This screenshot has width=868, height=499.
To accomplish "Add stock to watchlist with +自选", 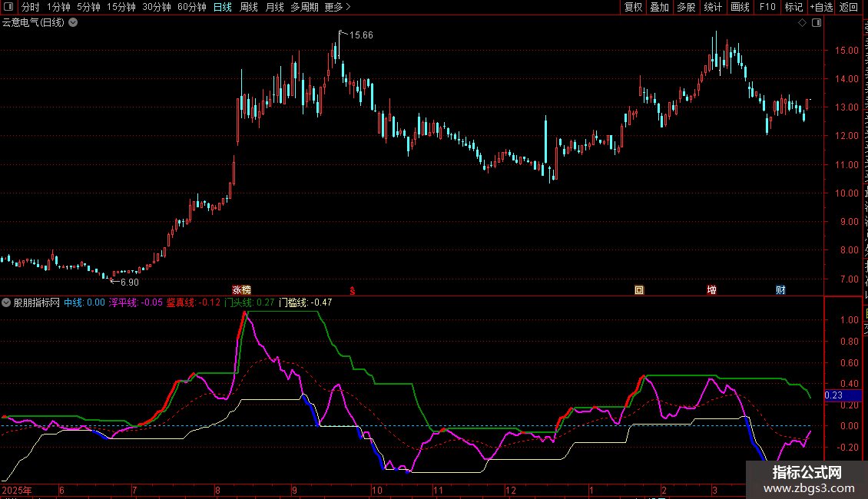I will pyautogui.click(x=821, y=7).
